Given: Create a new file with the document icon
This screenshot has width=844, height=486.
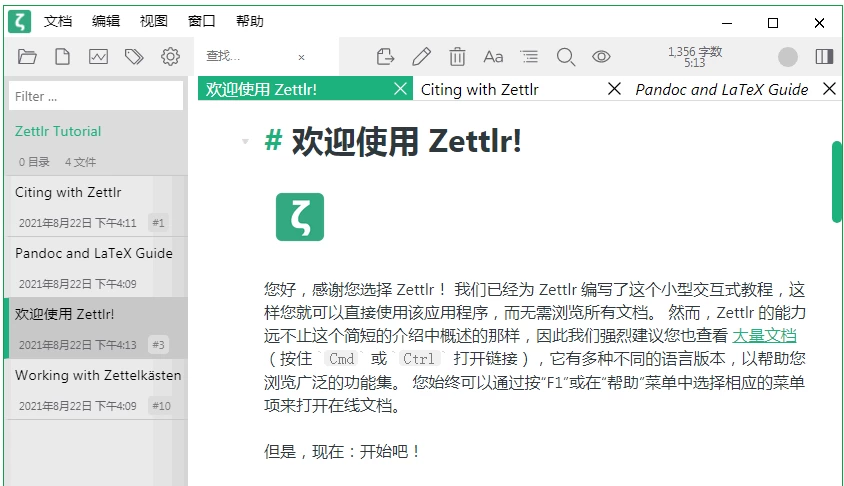Looking at the screenshot, I should point(62,57).
